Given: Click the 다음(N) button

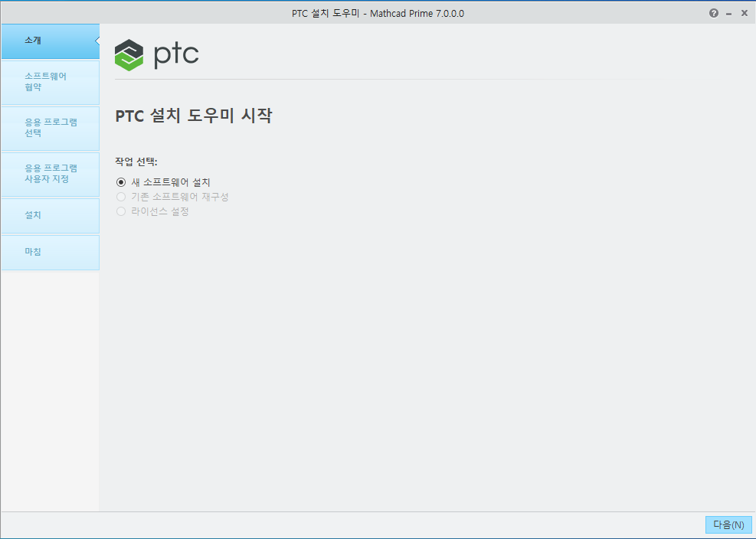Looking at the screenshot, I should tap(728, 525).
